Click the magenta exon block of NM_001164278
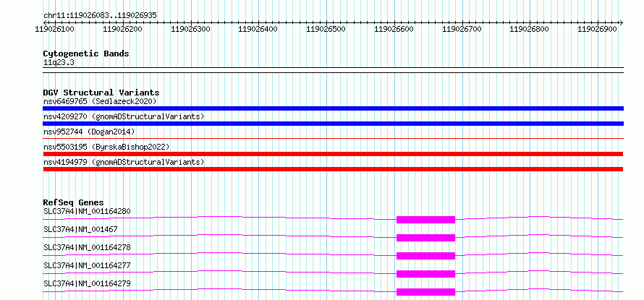 (426, 256)
